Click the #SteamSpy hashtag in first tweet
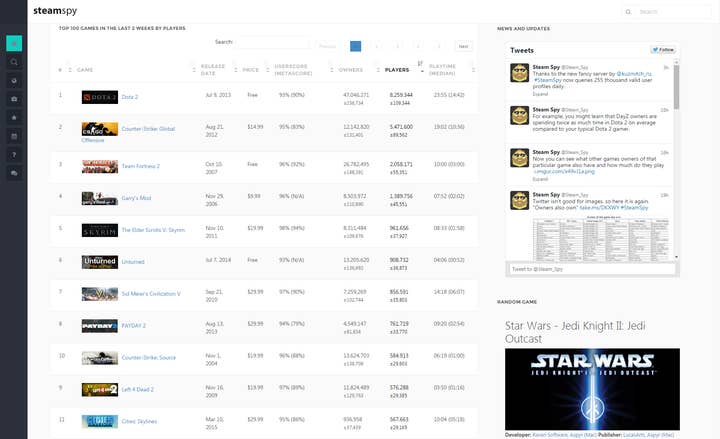 [x=548, y=80]
